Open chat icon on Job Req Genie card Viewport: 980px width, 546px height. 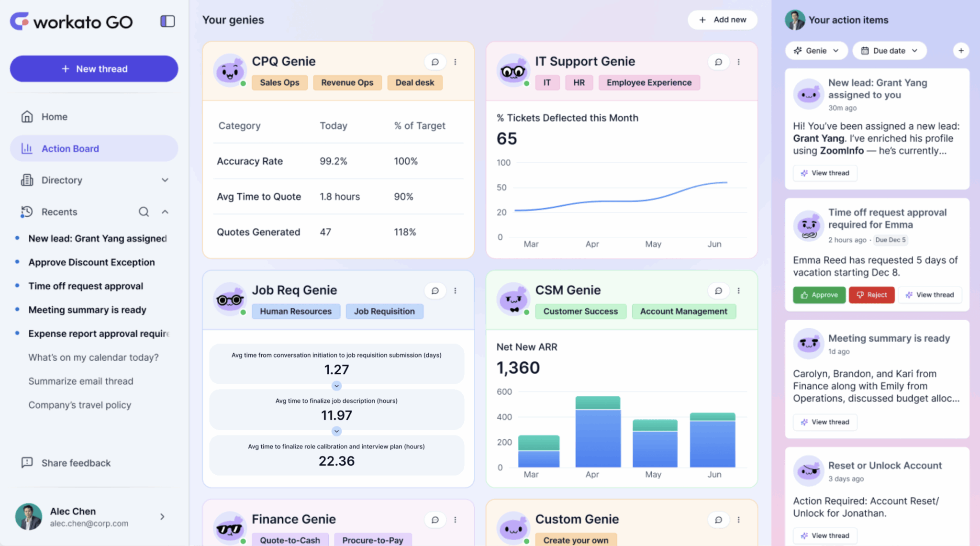click(435, 290)
